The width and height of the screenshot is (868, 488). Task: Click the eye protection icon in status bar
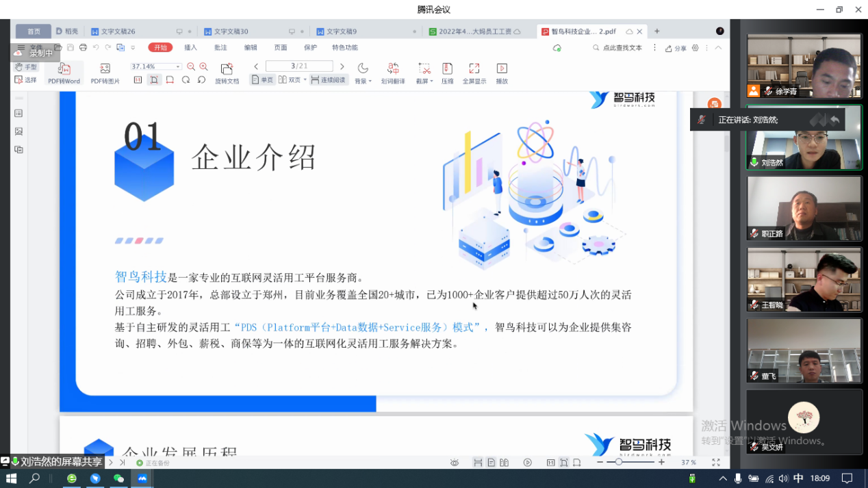point(454,463)
